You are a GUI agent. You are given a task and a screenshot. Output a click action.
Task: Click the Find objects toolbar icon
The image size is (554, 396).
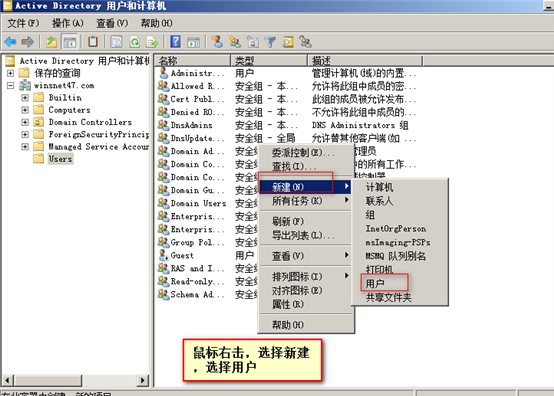pyautogui.click(x=288, y=42)
